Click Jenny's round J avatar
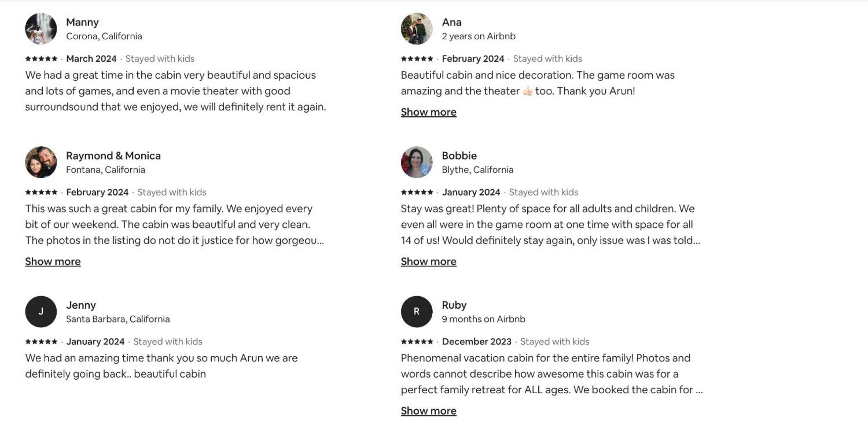868x429 pixels. (x=41, y=311)
